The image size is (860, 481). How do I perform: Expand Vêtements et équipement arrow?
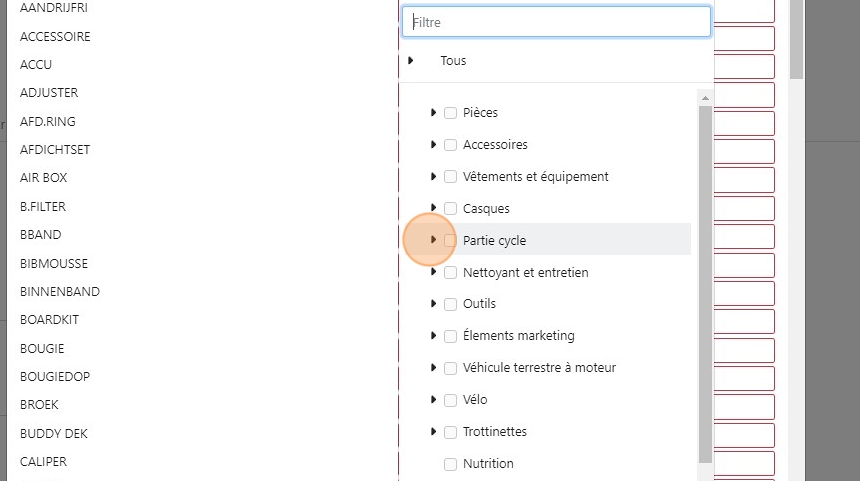433,177
